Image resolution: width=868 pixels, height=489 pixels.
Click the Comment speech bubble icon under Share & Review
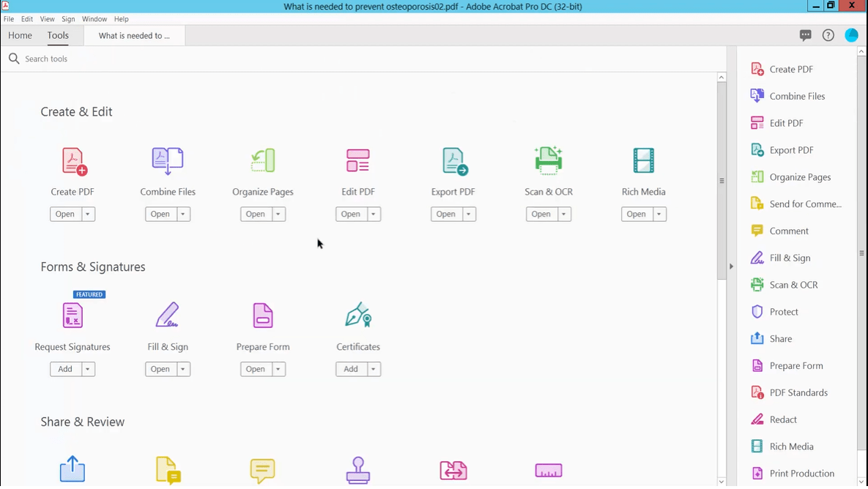(262, 471)
